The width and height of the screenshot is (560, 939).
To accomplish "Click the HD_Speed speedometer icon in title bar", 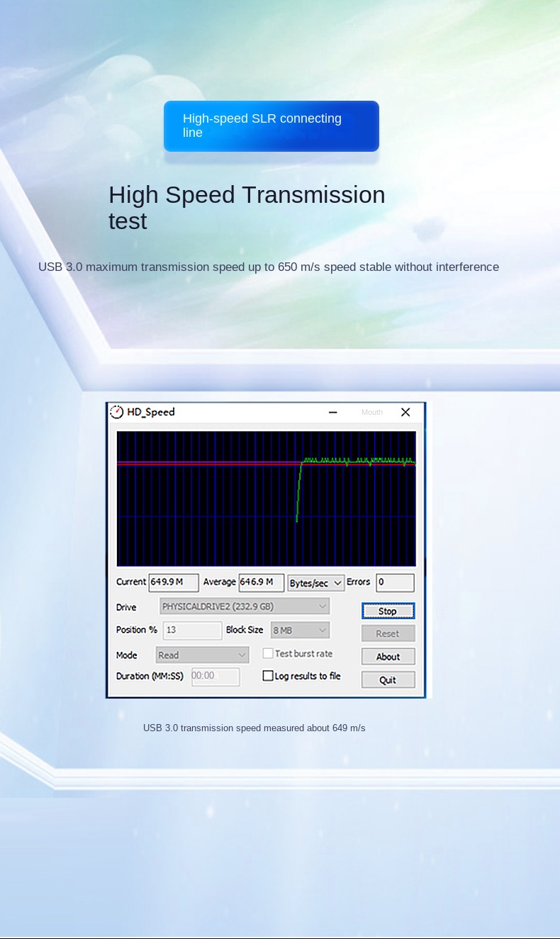I will 117,412.
